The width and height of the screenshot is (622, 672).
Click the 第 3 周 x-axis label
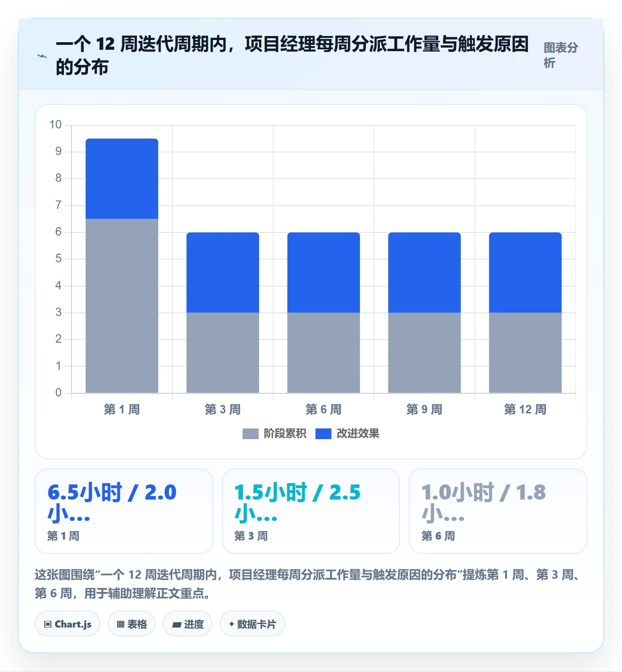click(x=223, y=409)
